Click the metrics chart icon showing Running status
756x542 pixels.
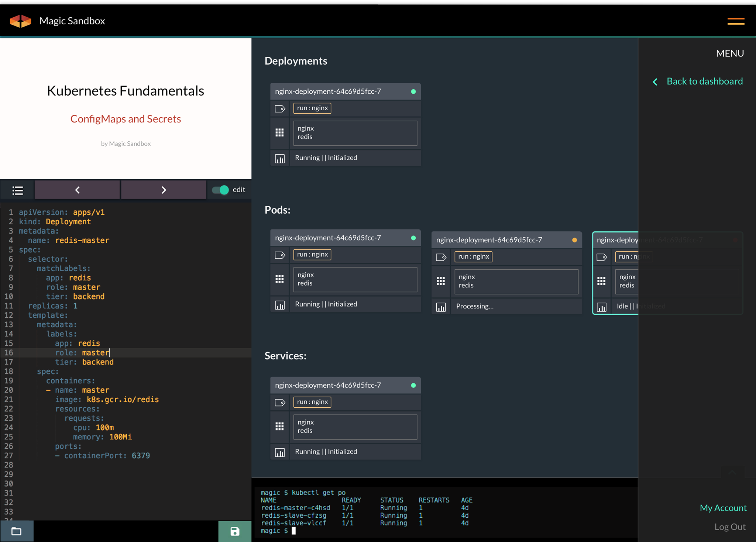[280, 158]
